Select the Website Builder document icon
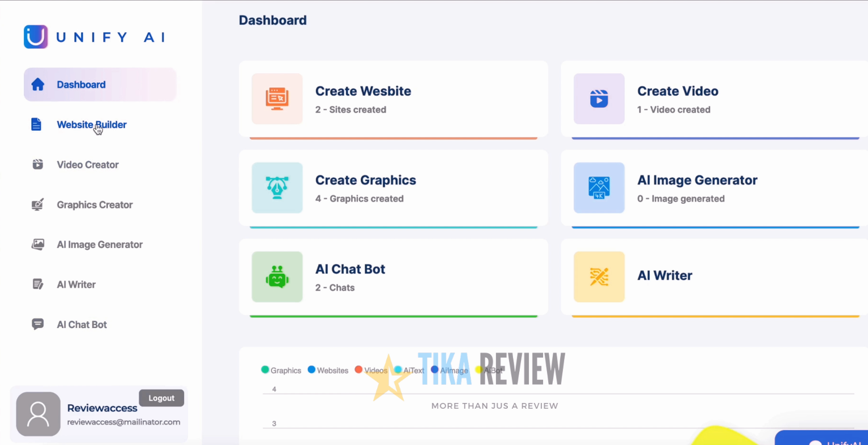This screenshot has width=868, height=445. tap(36, 124)
